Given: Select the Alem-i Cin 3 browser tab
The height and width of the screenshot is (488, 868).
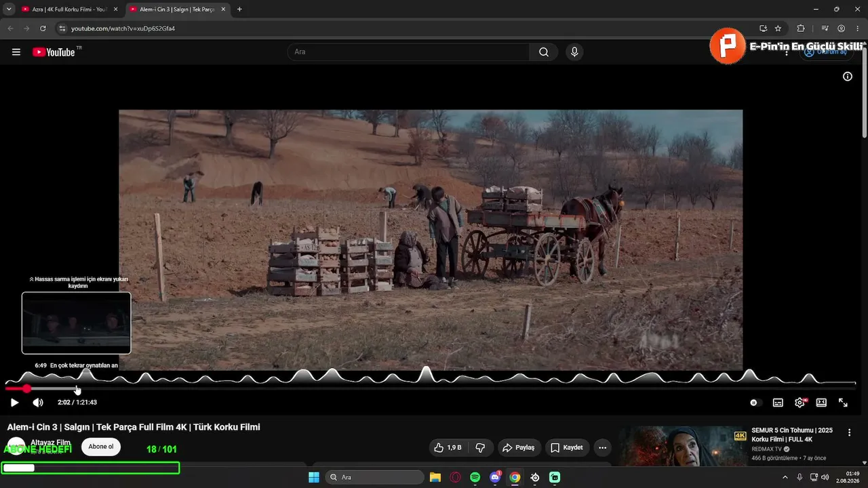Looking at the screenshot, I should coord(176,9).
